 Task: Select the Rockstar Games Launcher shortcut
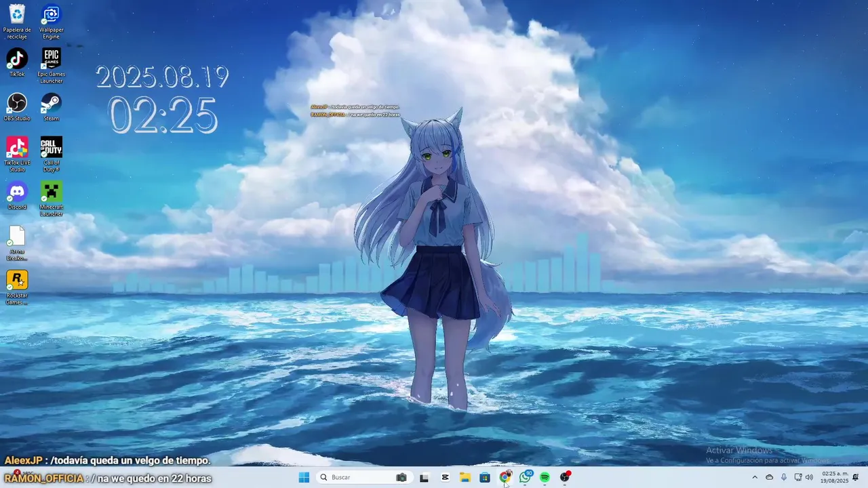point(17,287)
